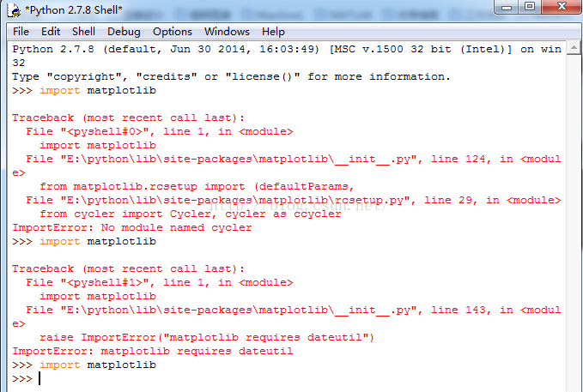Image resolution: width=583 pixels, height=392 pixels.
Task: Click 'from matplotlib.rcsetup import (defaultParams,' line
Action: (197, 186)
